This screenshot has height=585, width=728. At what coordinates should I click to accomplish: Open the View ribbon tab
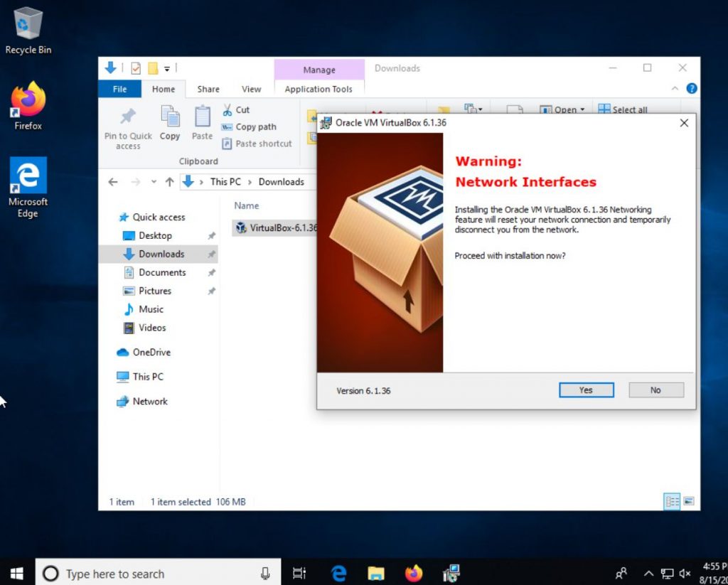(251, 89)
